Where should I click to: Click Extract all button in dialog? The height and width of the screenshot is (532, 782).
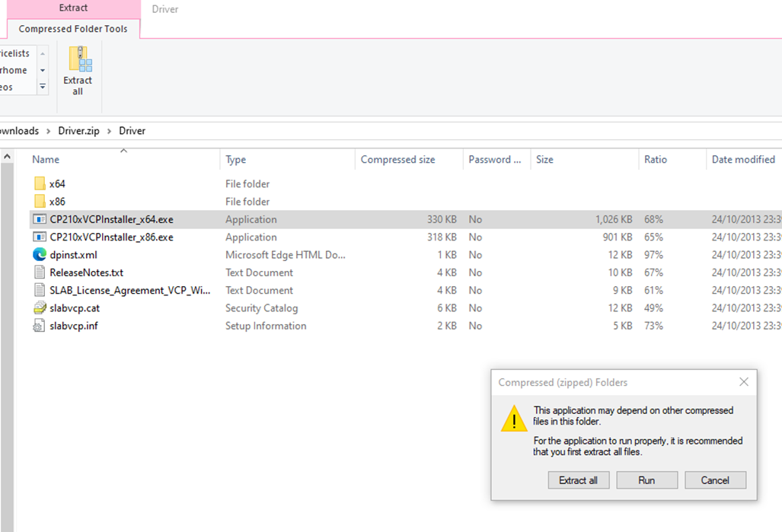tap(579, 480)
